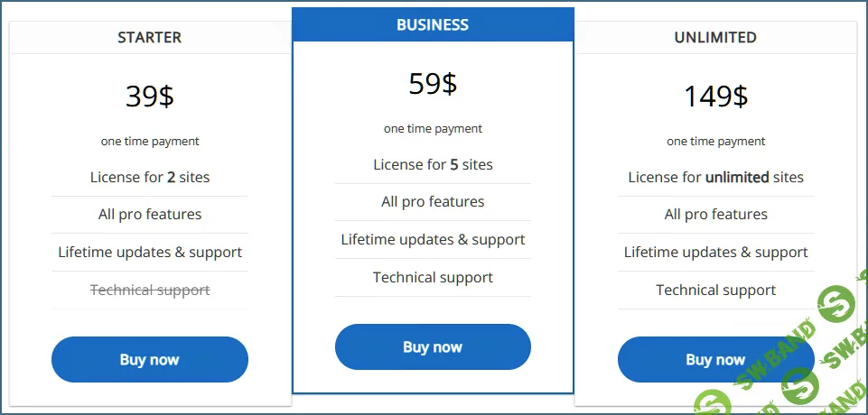The width and height of the screenshot is (868, 415).
Task: Click one time payment under 59$
Action: coord(433,129)
